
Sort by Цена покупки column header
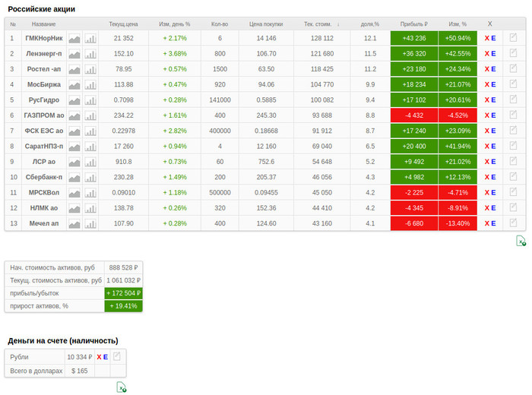click(266, 24)
